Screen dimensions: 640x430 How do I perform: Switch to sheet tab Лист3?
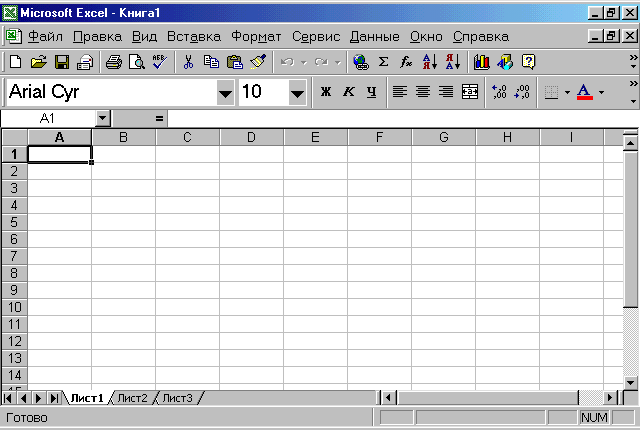(178, 398)
